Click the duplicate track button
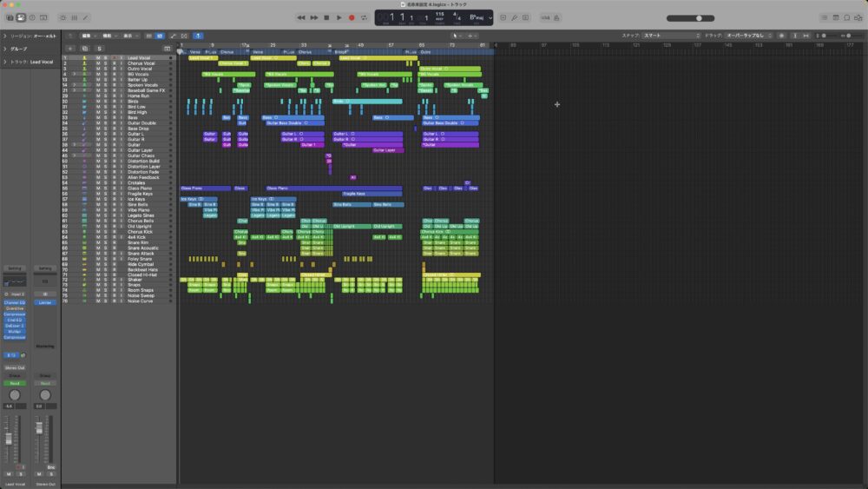The image size is (868, 489). pyautogui.click(x=84, y=49)
